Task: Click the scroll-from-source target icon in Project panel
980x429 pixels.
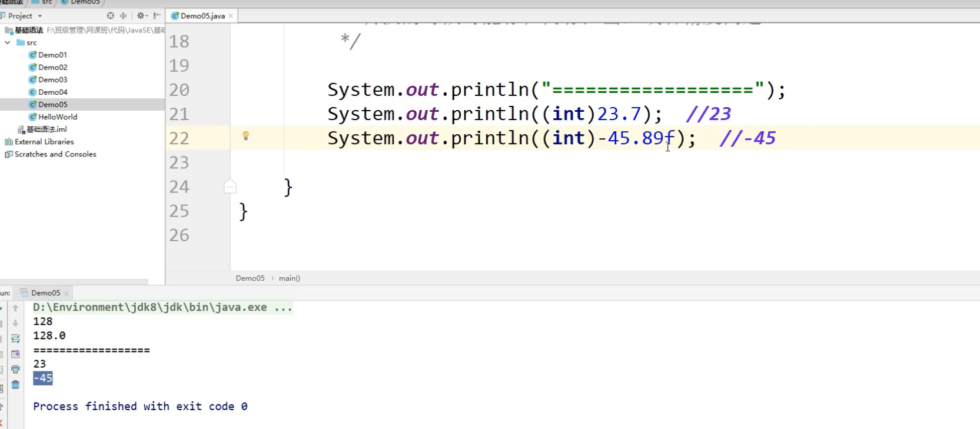Action: click(111, 16)
